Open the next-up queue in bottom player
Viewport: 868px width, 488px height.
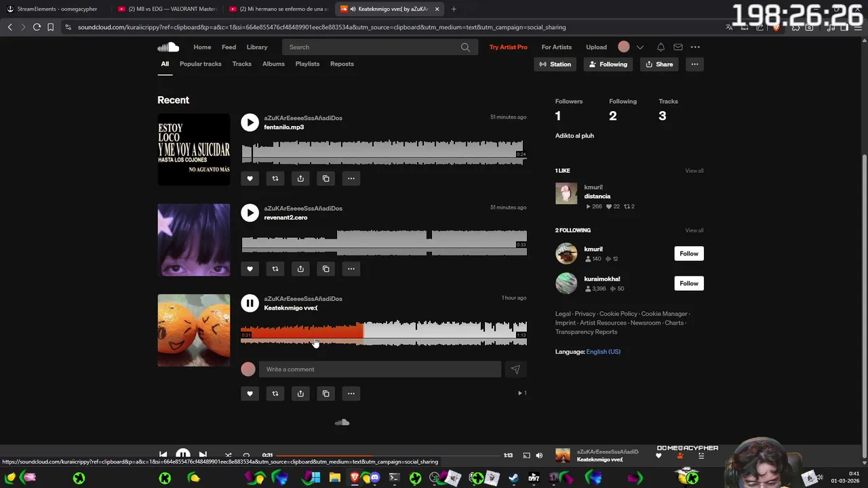coord(701,456)
